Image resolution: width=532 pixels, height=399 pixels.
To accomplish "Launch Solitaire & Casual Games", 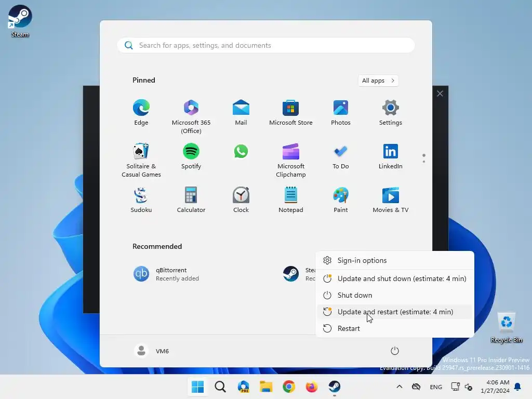I will pos(141,160).
